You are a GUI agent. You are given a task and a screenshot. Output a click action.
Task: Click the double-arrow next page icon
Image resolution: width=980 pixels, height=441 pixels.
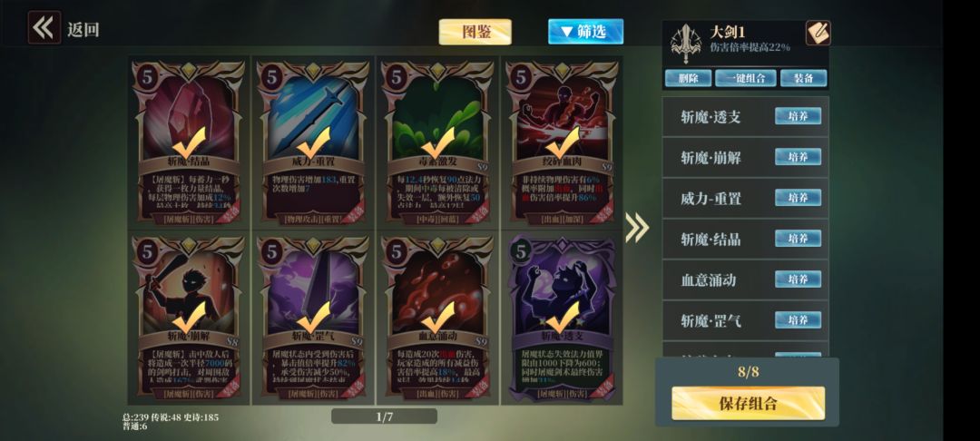tap(637, 228)
